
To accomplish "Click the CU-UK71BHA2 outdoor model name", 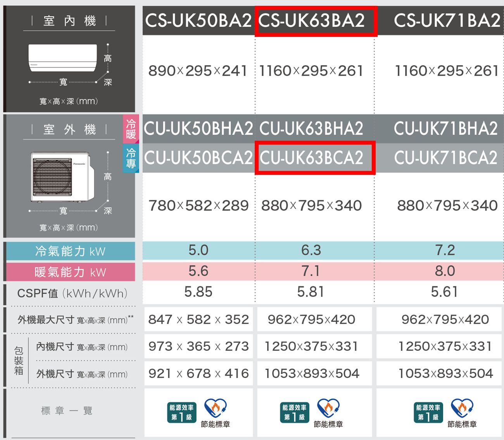I will [446, 129].
